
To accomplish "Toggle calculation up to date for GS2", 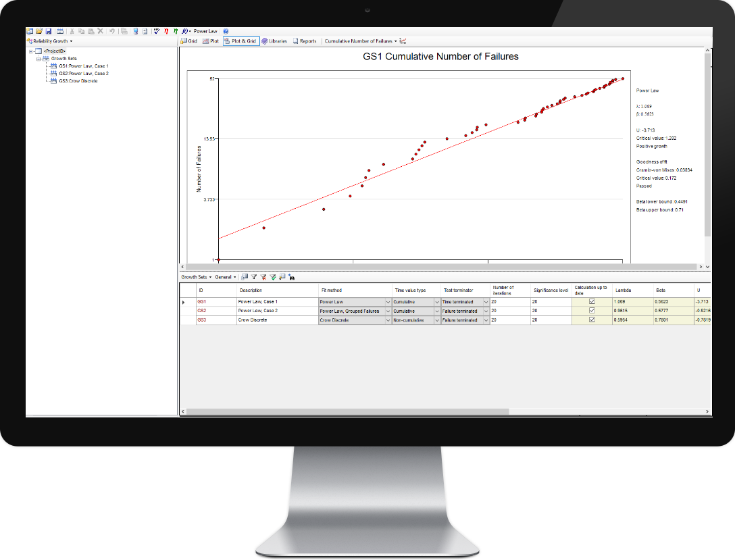I will coord(592,311).
